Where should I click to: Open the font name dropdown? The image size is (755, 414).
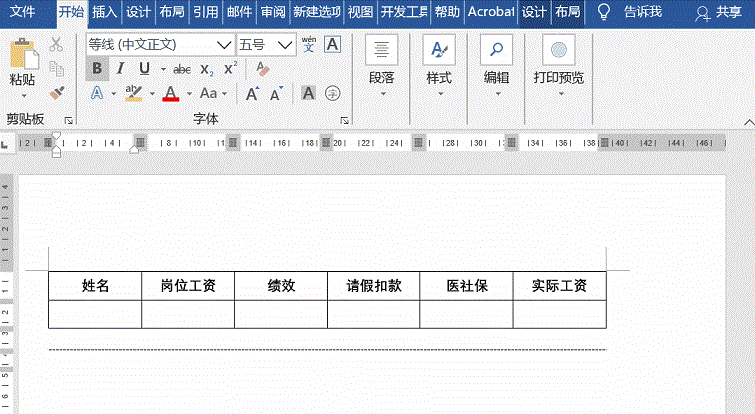click(223, 45)
